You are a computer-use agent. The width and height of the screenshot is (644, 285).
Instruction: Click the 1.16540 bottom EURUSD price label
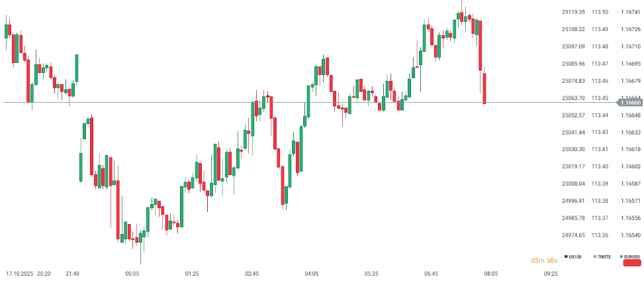[x=630, y=235]
